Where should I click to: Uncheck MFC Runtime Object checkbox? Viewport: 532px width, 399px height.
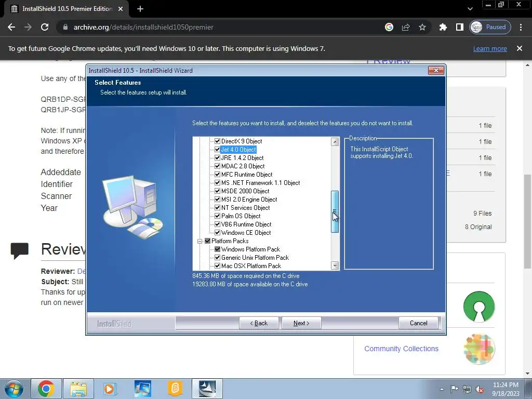(218, 175)
